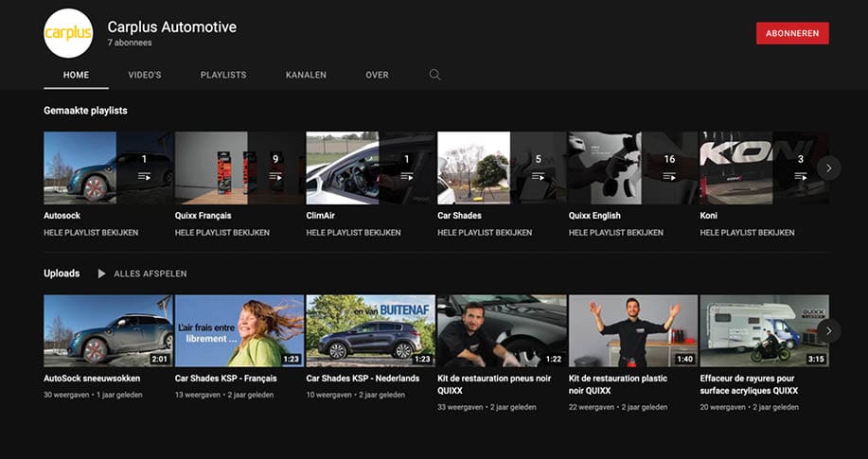Click the 3:15 duration badge
Screen dimensions: 868x459
(815, 359)
